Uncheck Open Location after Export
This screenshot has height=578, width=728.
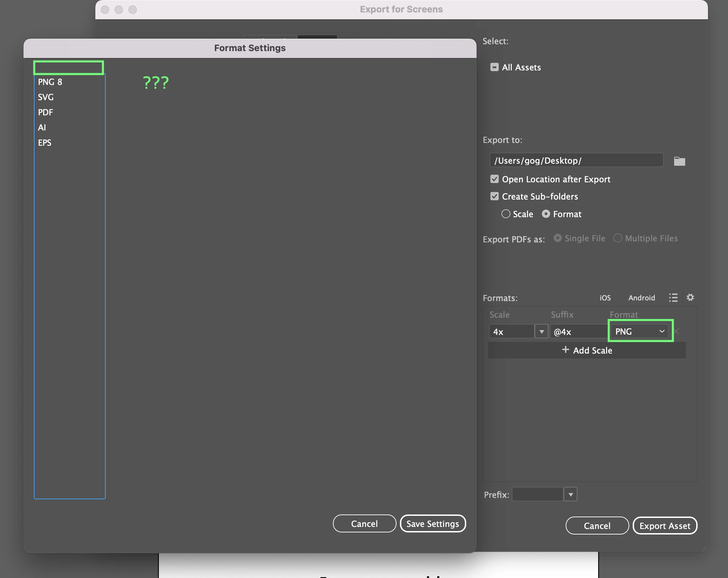(494, 179)
